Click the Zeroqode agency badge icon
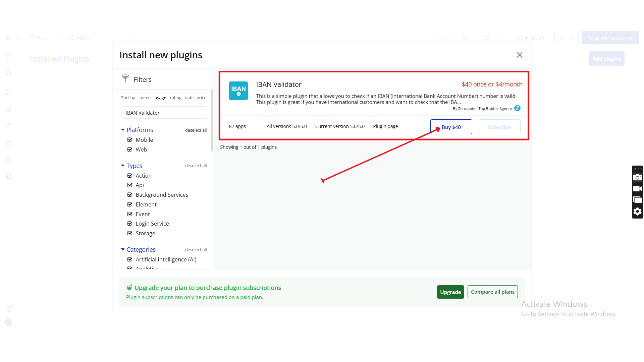 tap(517, 108)
